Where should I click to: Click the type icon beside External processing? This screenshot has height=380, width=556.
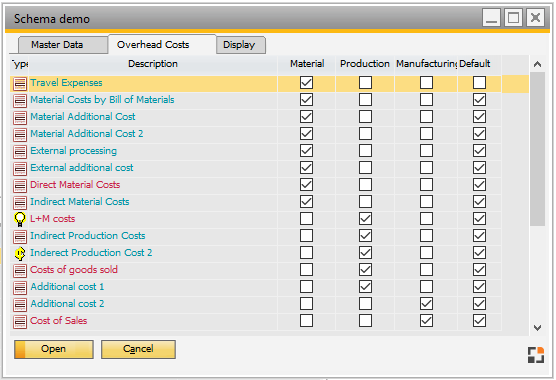(x=20, y=151)
